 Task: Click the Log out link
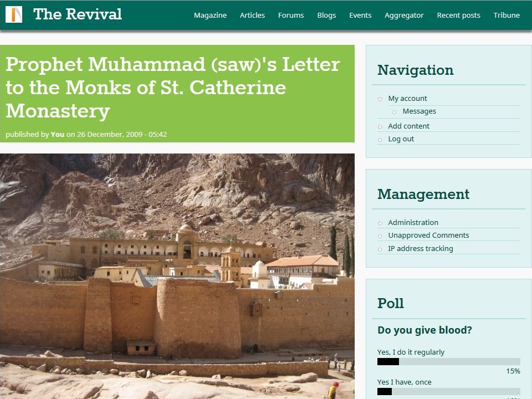[x=401, y=139]
